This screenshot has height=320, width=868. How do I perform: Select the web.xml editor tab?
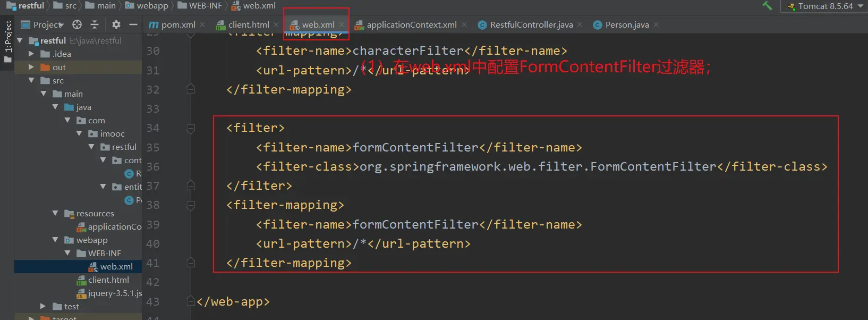(318, 24)
